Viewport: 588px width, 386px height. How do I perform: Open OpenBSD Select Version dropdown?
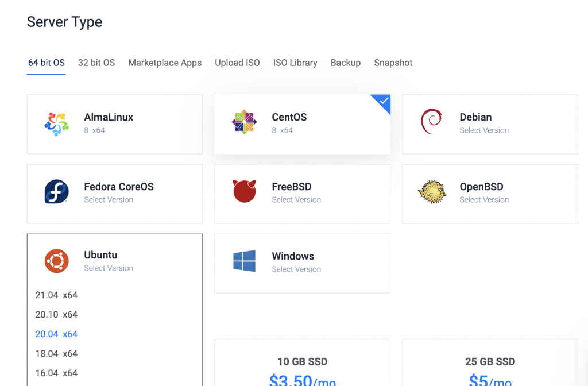[x=484, y=199]
